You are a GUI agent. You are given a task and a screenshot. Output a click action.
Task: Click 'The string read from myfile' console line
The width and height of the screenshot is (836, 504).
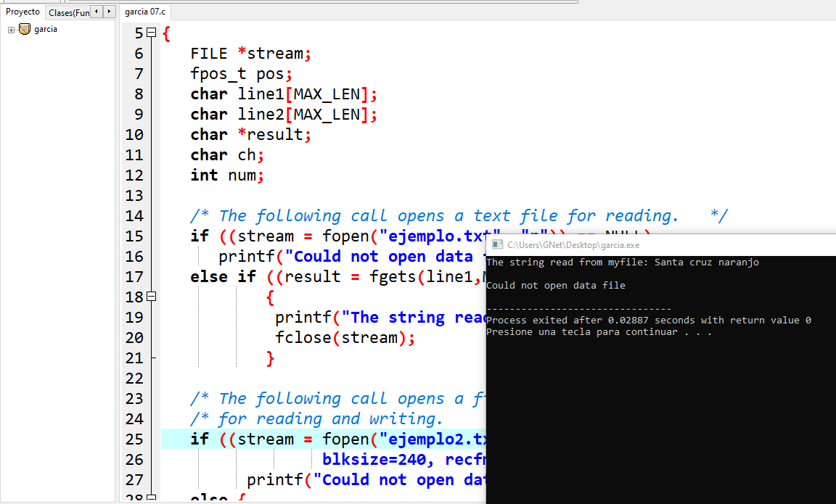coord(622,262)
